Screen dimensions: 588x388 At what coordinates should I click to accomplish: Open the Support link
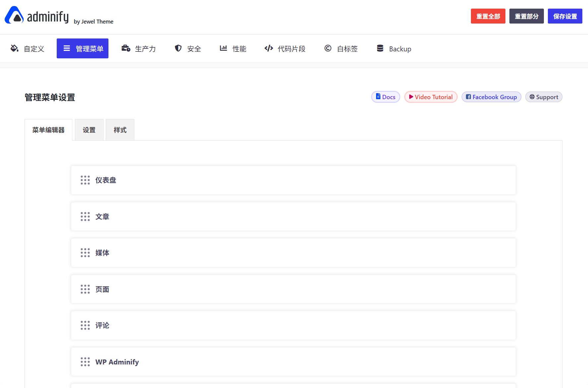[x=544, y=97]
